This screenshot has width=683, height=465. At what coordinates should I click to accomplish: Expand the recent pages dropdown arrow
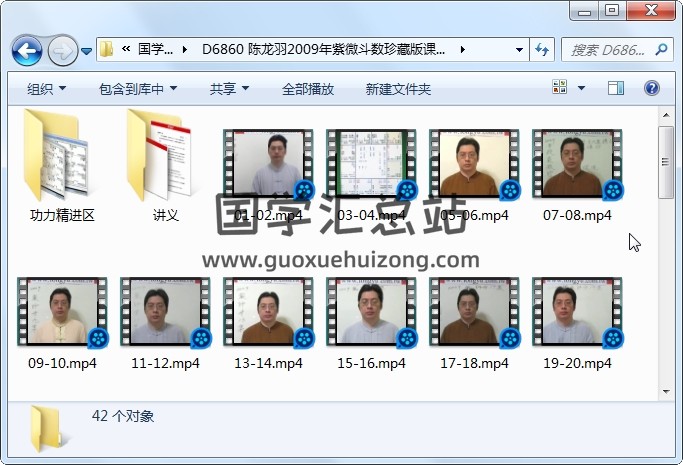(x=87, y=50)
